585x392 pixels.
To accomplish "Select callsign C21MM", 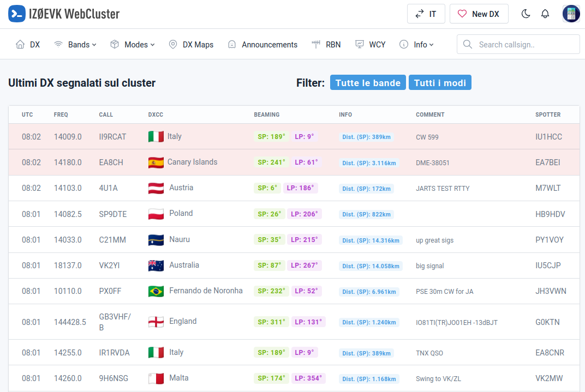I will (x=112, y=240).
